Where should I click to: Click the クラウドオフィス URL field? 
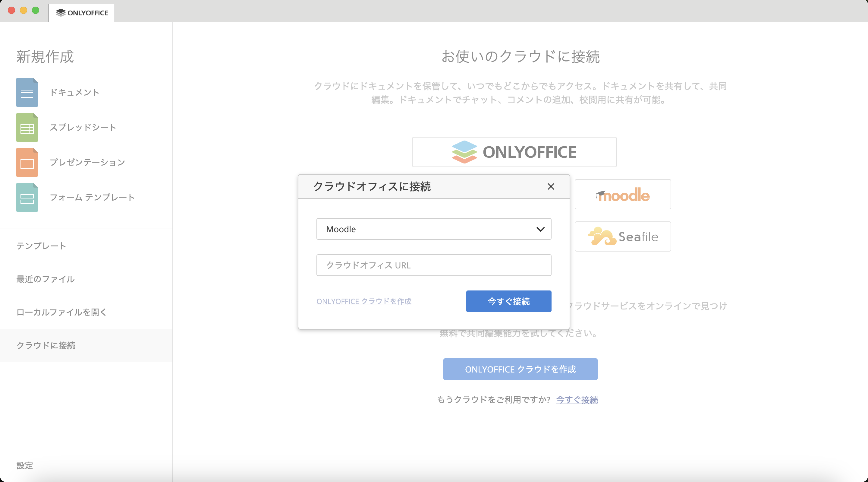coord(434,265)
